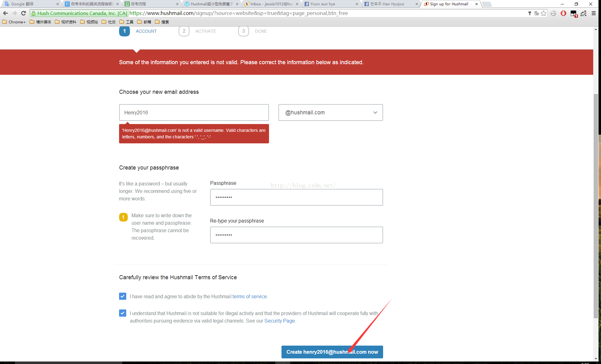The image size is (601, 364).
Task: Open the saved password key icon
Action: click(530, 13)
